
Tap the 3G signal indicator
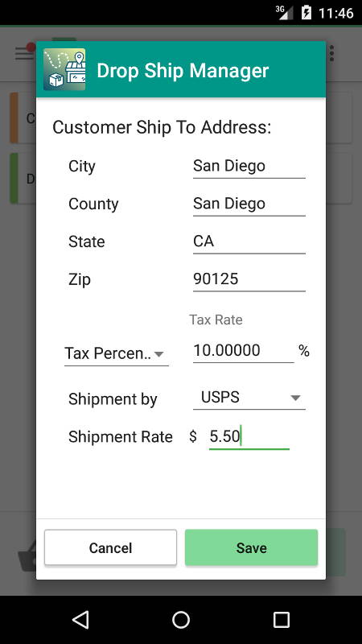[284, 12]
